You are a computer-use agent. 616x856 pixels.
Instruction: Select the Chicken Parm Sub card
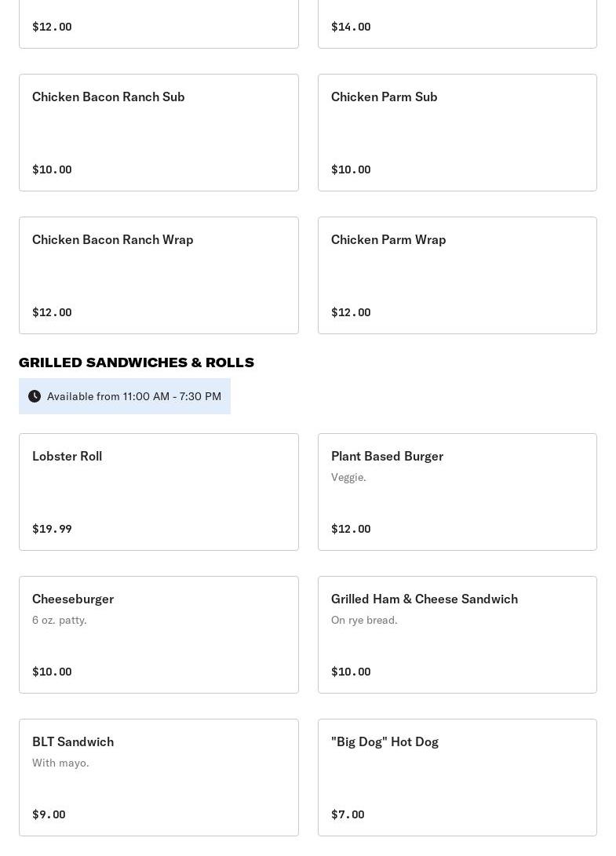(x=457, y=133)
